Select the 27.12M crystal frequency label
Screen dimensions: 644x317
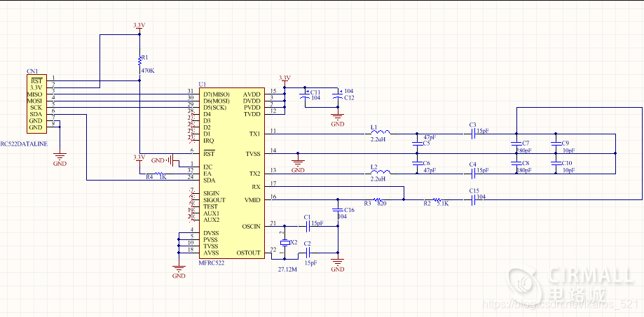[287, 270]
